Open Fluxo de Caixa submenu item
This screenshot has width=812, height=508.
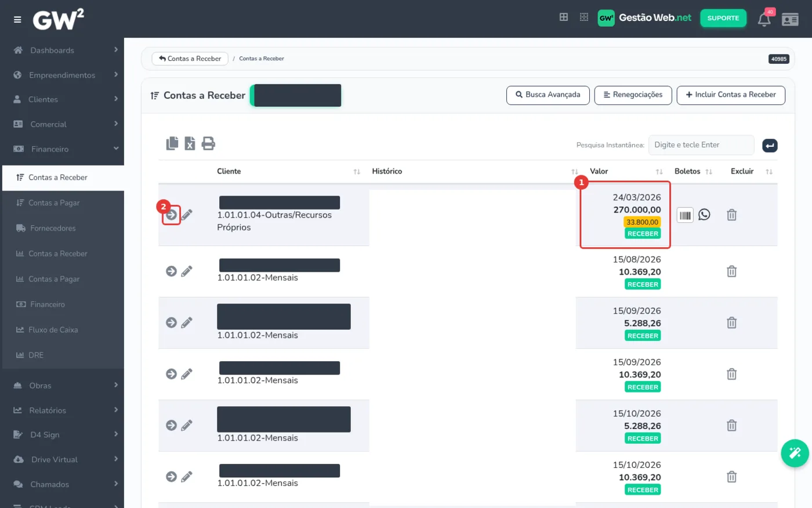tap(63, 330)
